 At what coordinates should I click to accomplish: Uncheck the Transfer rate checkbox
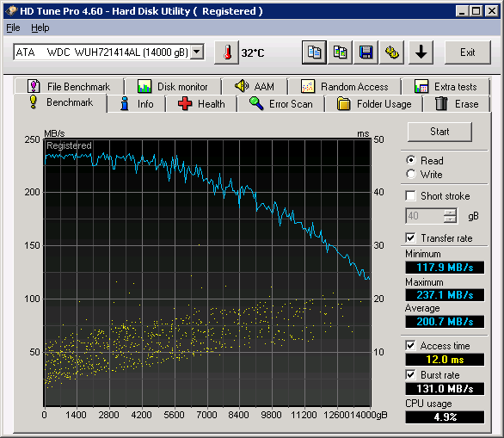(x=410, y=238)
